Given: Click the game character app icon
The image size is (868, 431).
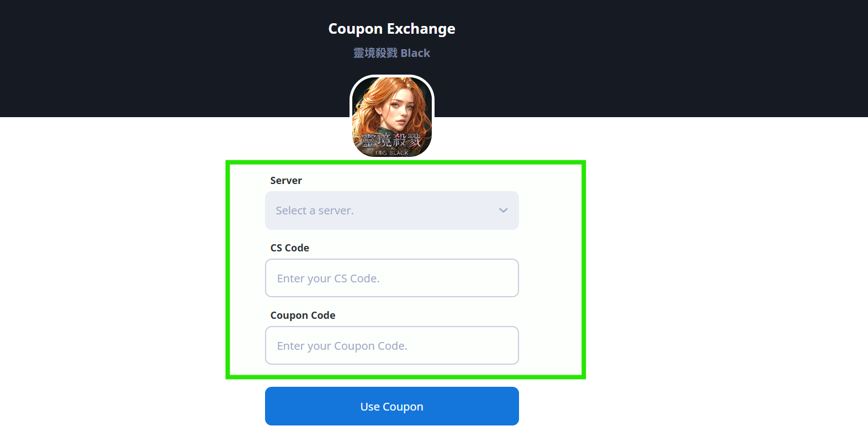Looking at the screenshot, I should coord(391,116).
